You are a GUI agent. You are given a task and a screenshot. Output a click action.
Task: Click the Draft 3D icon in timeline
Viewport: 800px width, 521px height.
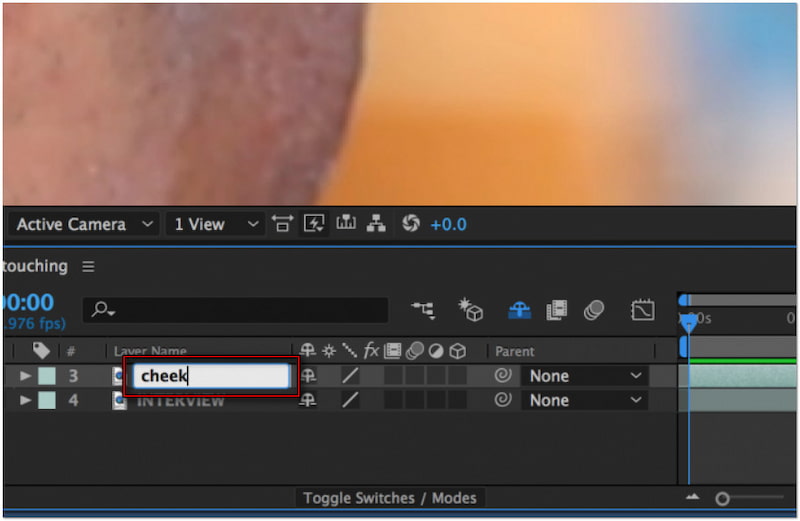click(471, 310)
